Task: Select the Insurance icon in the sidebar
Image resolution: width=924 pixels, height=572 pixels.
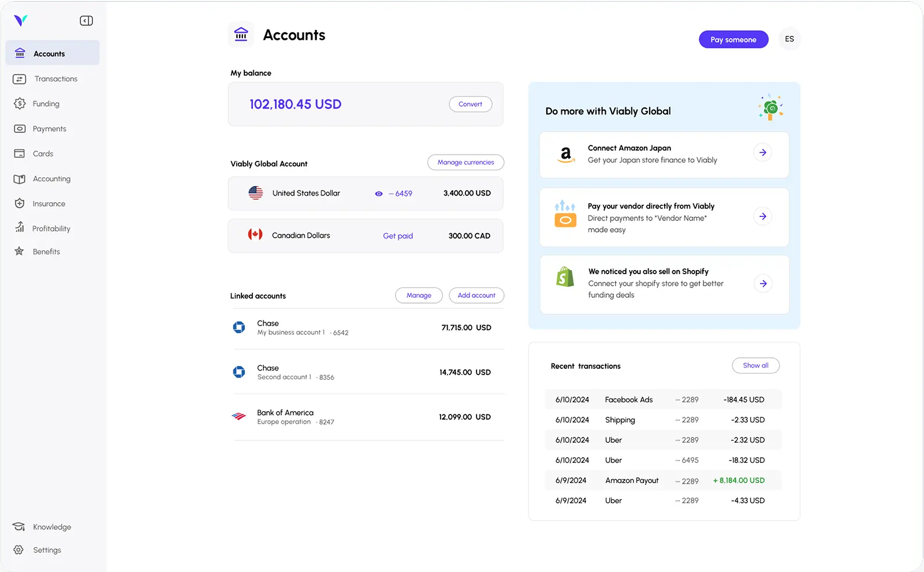Action: 19,203
